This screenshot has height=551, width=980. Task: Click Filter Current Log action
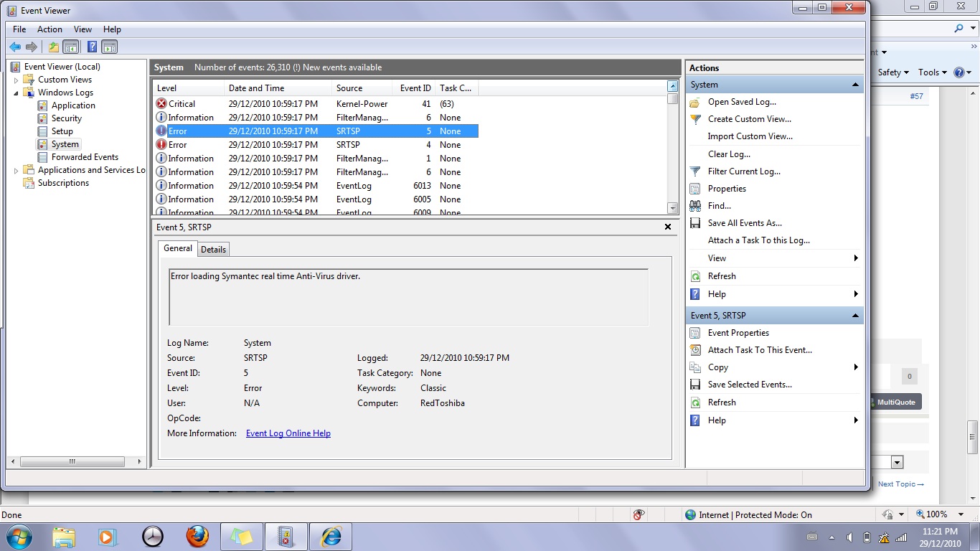point(744,171)
